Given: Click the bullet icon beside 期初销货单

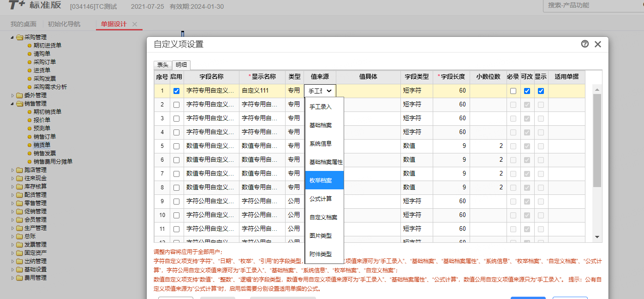Looking at the screenshot, I should [30, 112].
